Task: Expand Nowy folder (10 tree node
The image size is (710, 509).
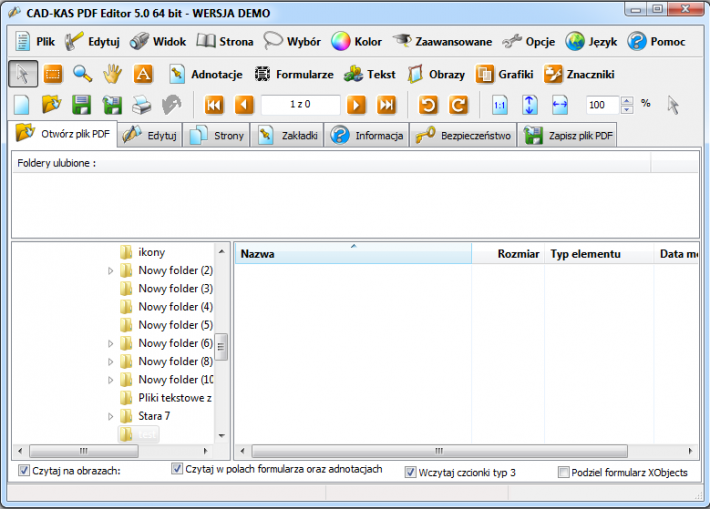Action: 110,380
